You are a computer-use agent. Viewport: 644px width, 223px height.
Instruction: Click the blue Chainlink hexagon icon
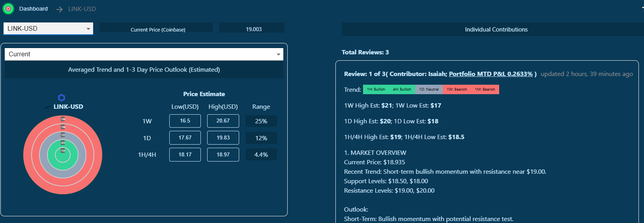[x=62, y=97]
